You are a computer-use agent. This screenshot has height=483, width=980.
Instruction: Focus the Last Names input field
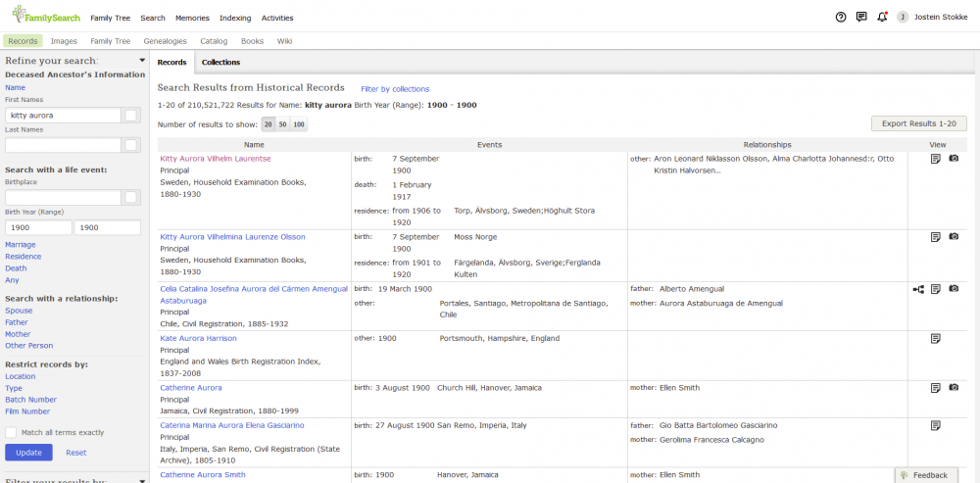pyautogui.click(x=63, y=146)
